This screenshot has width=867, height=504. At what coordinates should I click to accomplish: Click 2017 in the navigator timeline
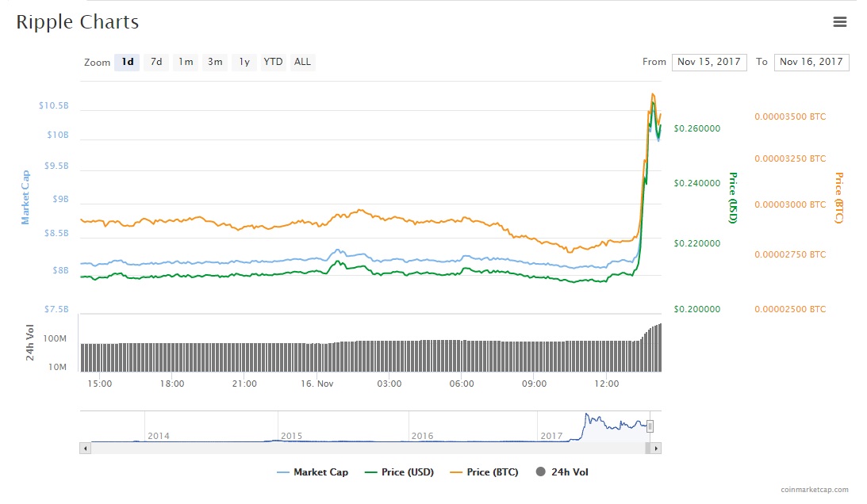point(551,436)
